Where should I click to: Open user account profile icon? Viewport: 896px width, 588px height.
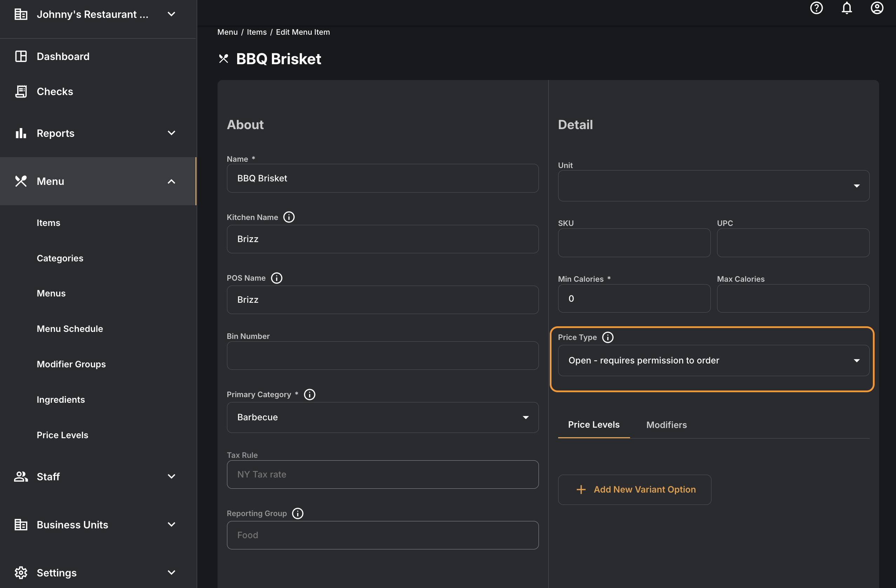[x=877, y=8]
